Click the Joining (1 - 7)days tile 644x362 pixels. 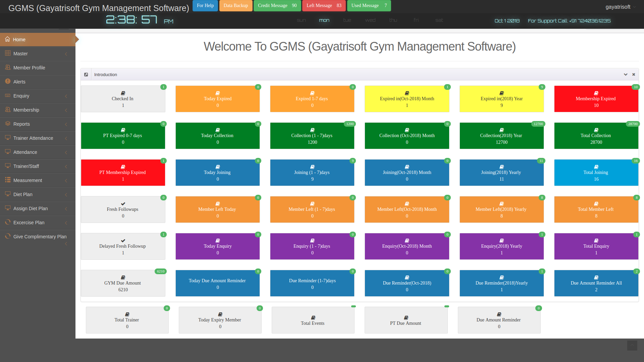point(312,173)
